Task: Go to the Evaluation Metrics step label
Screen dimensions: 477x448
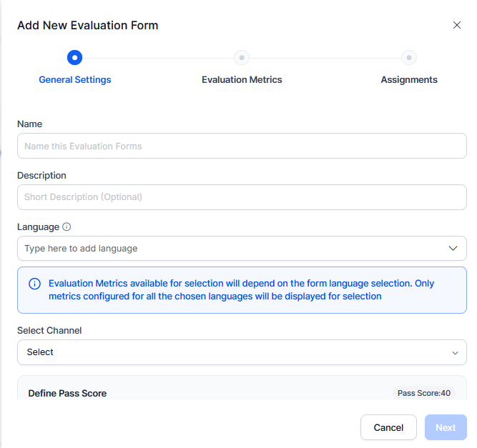Action: point(242,79)
